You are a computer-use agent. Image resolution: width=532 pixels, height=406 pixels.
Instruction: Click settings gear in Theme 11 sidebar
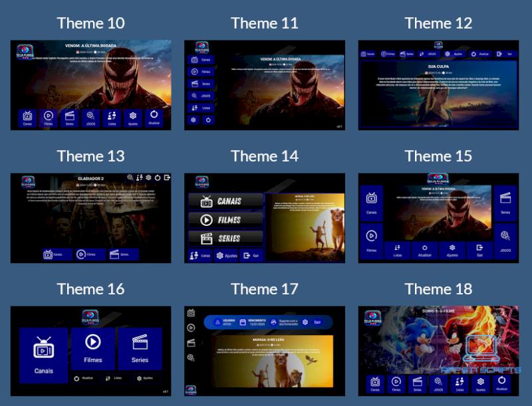point(194,120)
